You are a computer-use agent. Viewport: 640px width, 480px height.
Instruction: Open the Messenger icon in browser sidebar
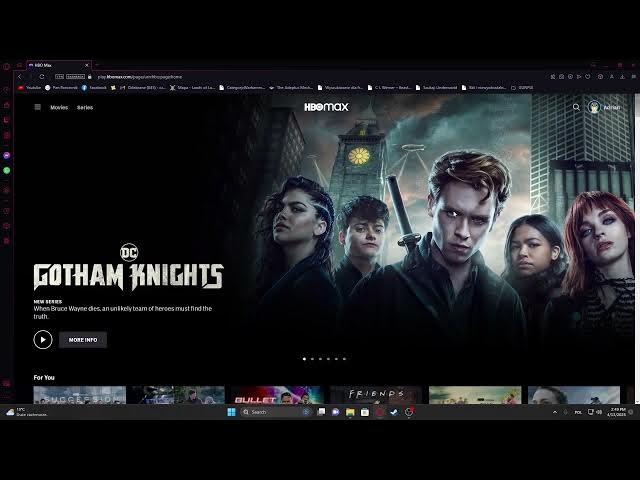click(x=7, y=156)
